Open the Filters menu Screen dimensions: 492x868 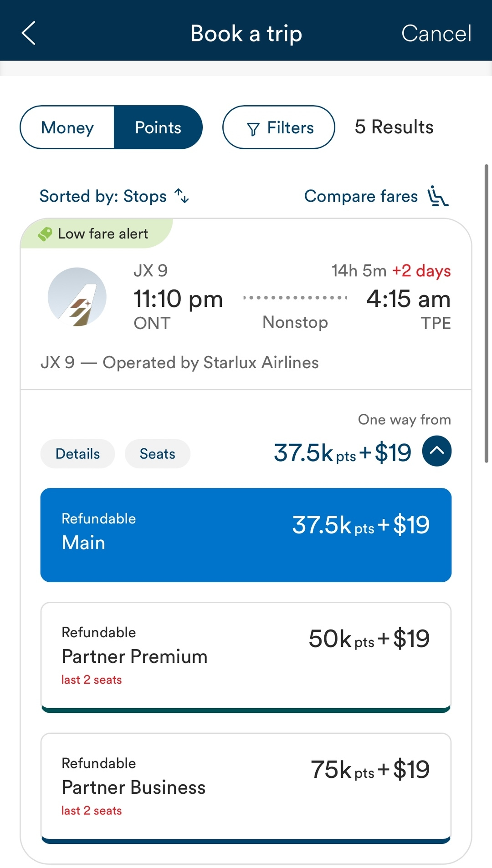pyautogui.click(x=279, y=127)
